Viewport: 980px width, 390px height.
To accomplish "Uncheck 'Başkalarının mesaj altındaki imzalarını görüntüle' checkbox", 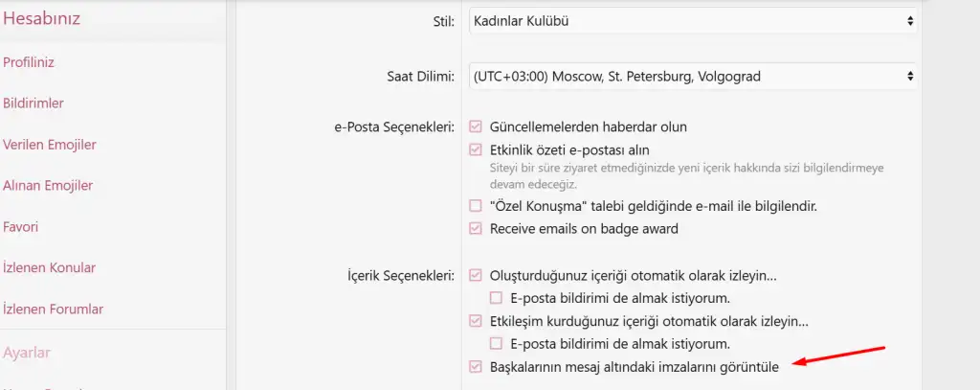I will tap(476, 366).
